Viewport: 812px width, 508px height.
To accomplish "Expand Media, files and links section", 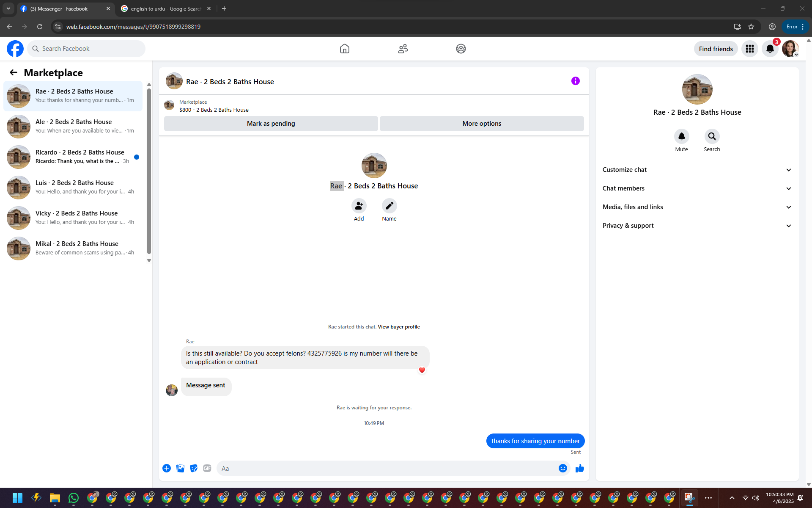I will click(x=697, y=207).
